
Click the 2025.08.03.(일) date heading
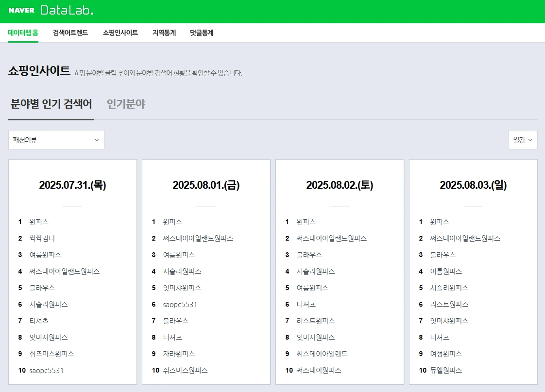473,185
